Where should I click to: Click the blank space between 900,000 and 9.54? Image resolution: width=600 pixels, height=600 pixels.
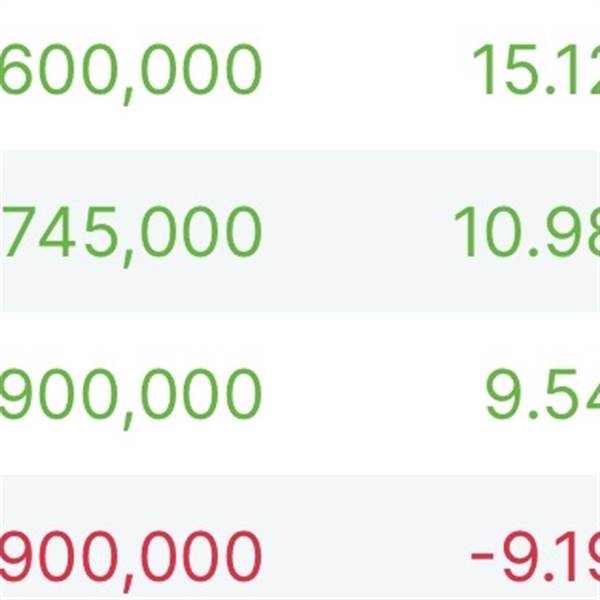pyautogui.click(x=370, y=394)
